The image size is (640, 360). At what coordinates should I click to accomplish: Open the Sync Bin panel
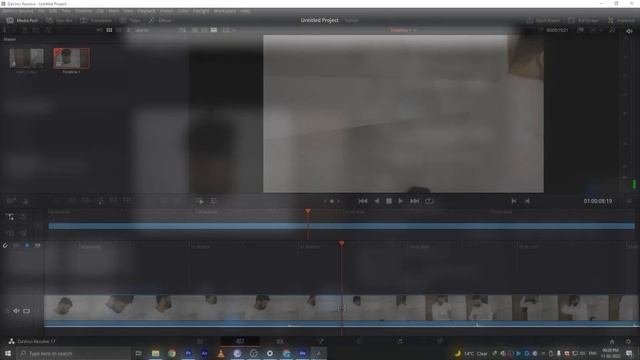pyautogui.click(x=60, y=20)
